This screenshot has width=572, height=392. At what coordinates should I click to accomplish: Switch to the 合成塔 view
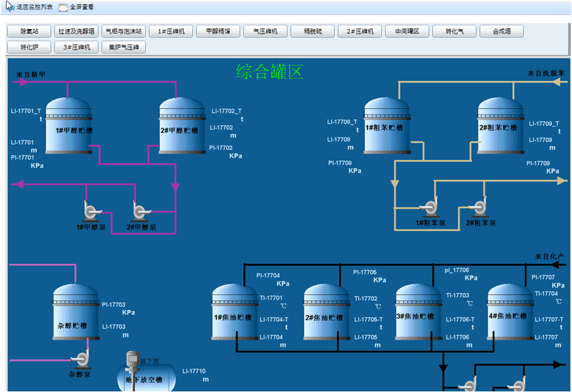501,31
